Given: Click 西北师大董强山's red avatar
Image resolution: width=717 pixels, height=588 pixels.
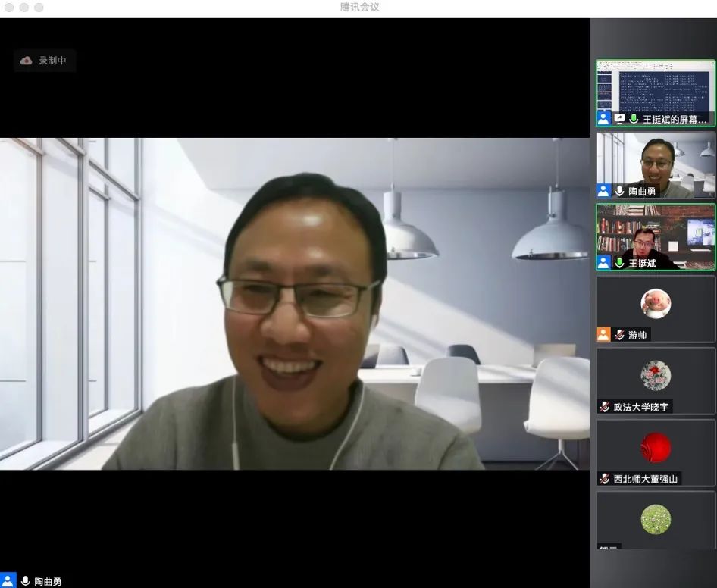Looking at the screenshot, I should click(x=656, y=448).
